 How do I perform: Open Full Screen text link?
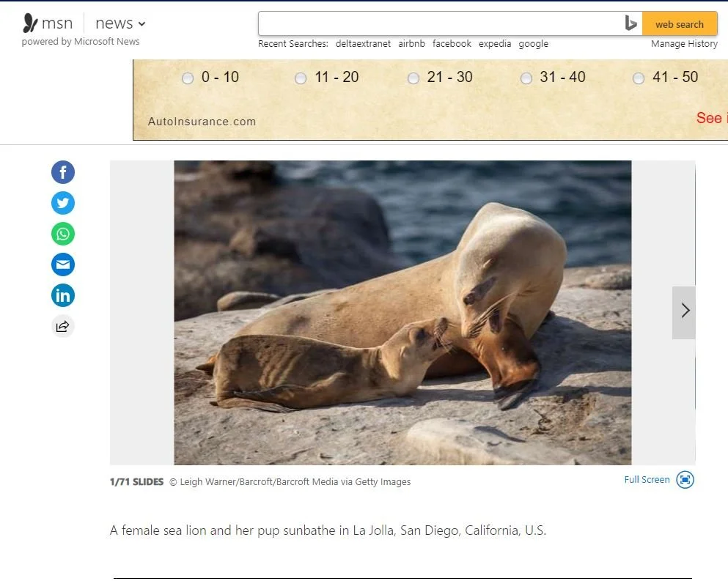pos(647,479)
